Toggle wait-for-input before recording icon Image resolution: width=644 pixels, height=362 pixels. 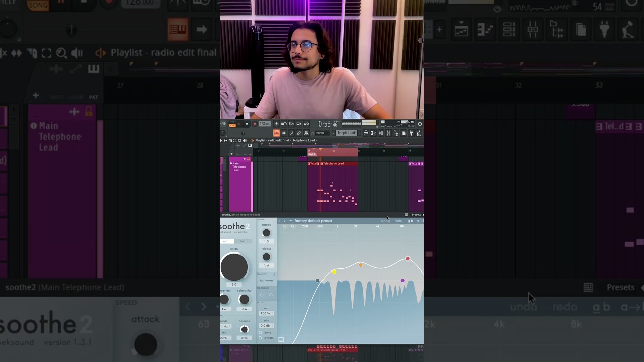point(284,124)
